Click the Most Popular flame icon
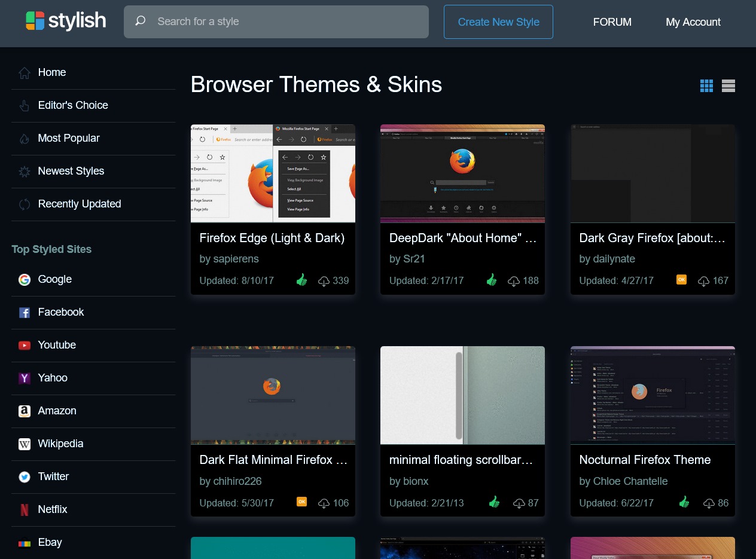Screen dimensions: 756x559 (x=25, y=139)
